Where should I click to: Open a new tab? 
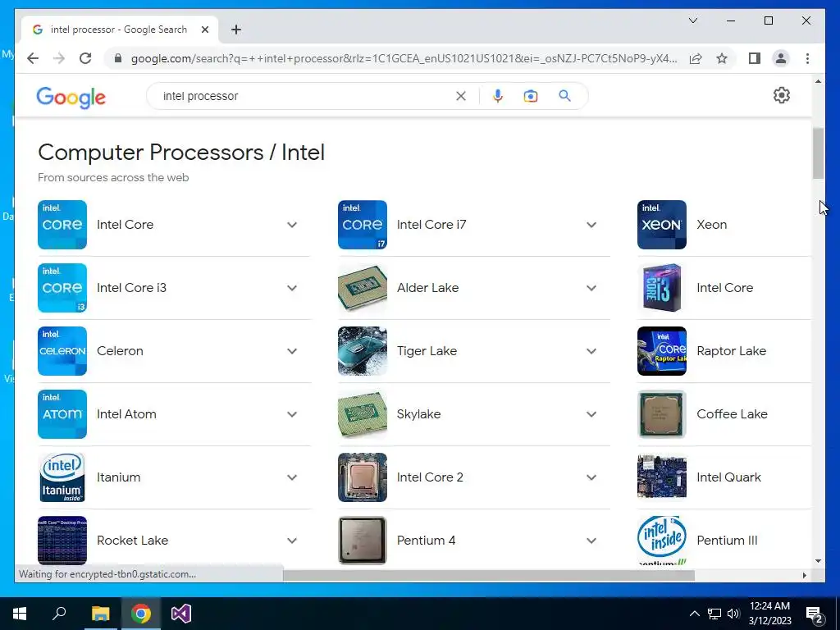[236, 30]
